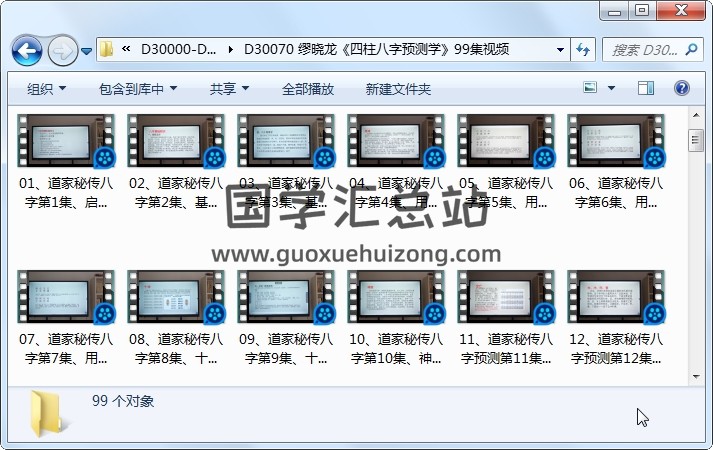Screen dimensions: 713x450
Task: Minimize the Explorer window
Action: pyautogui.click(x=614, y=11)
